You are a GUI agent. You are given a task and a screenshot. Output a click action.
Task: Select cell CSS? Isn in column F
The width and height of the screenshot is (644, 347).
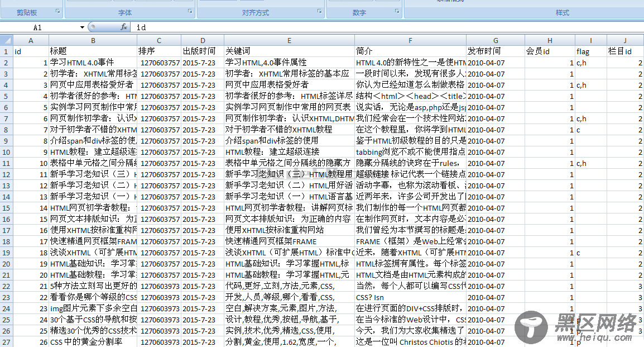pyautogui.click(x=410, y=297)
